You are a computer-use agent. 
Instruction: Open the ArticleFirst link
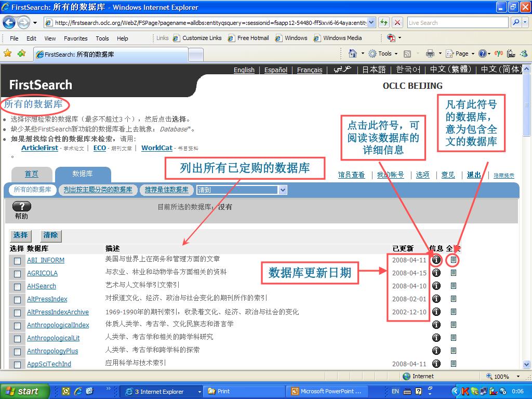pos(39,148)
